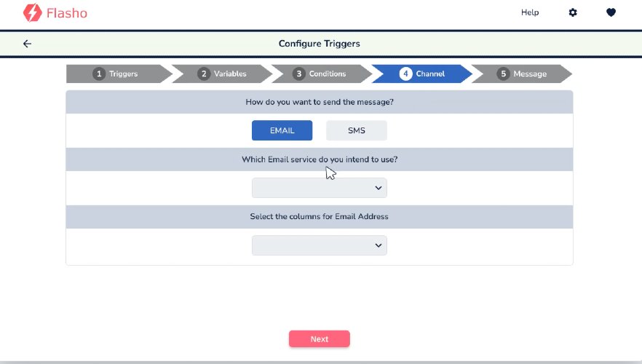Click the step 5 number circle
Screen dimensions: 642x364
(x=503, y=74)
